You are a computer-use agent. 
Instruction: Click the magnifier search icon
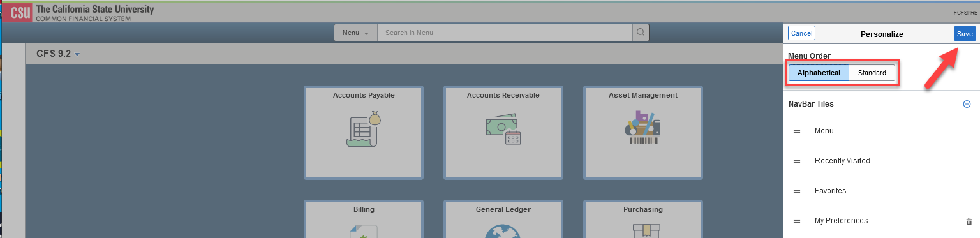[641, 33]
